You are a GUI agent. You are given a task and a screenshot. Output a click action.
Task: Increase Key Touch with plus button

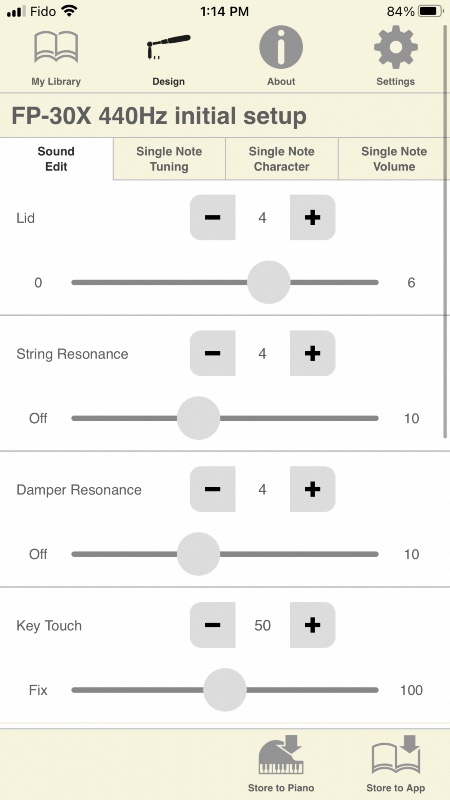click(312, 625)
